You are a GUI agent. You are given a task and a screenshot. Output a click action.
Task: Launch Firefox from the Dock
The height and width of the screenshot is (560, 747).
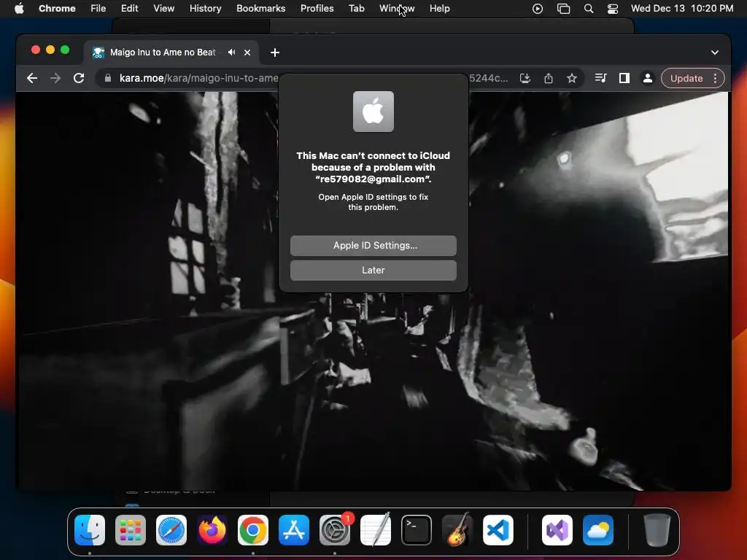click(x=212, y=530)
